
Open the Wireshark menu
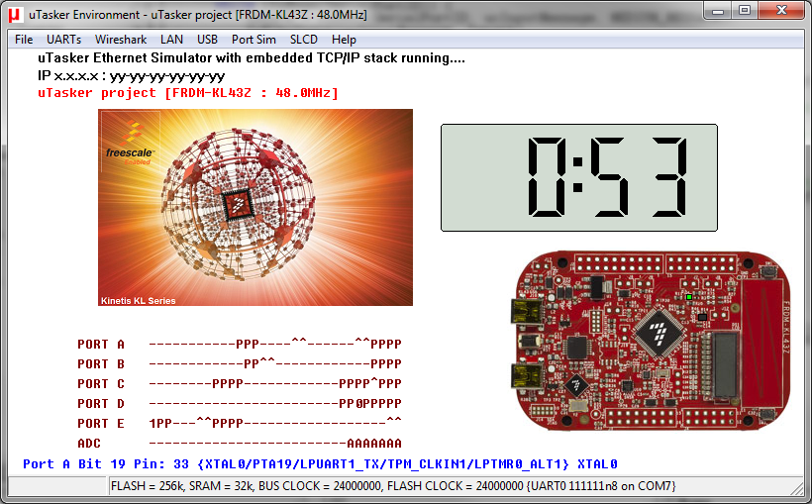121,40
